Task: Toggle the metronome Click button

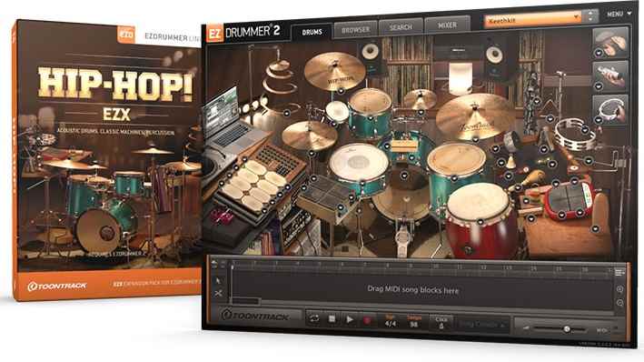Action: point(441,323)
